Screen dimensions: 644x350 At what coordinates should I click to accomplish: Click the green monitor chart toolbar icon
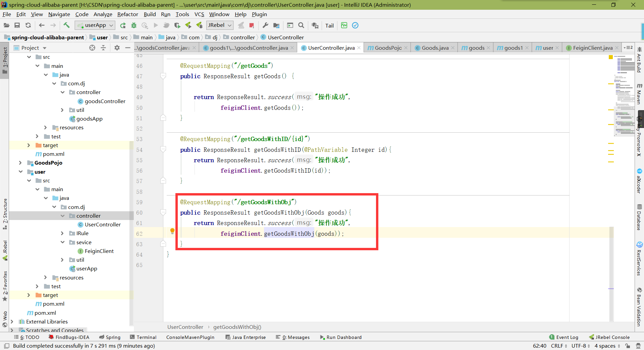pyautogui.click(x=344, y=25)
